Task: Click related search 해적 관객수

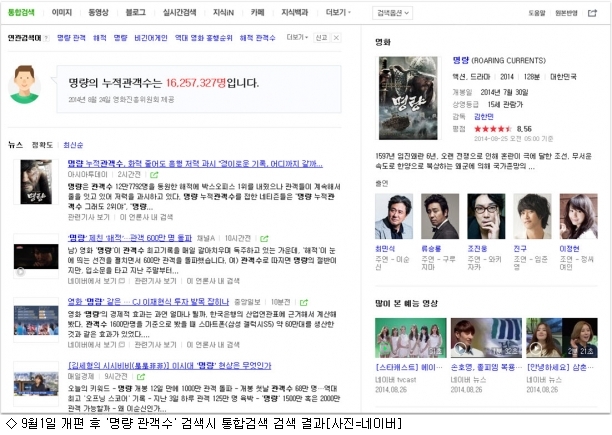Action: (x=258, y=38)
